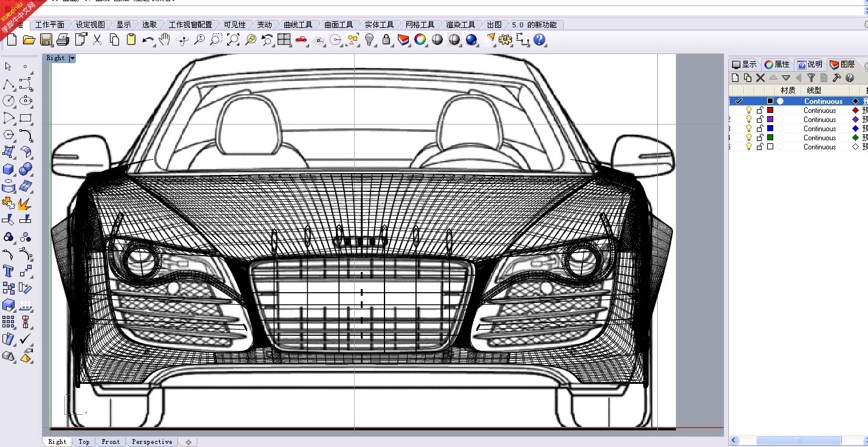The height and width of the screenshot is (447, 868).
Task: Open the 工作平面 toolbar tab
Action: 50,25
